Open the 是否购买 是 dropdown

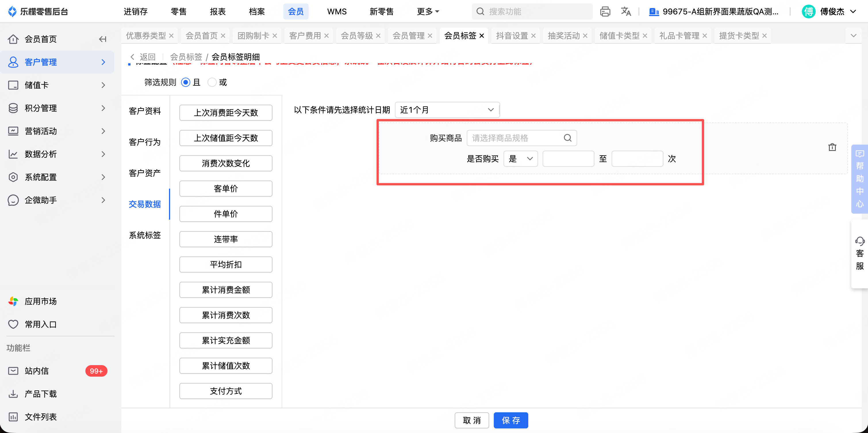pos(520,159)
